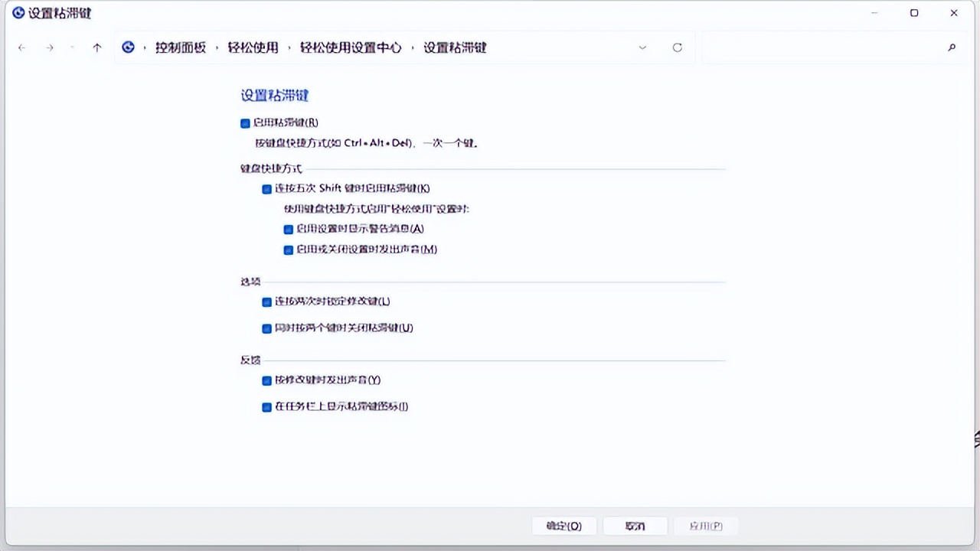
Task: Open the address bar dropdown chevron
Action: pyautogui.click(x=642, y=47)
